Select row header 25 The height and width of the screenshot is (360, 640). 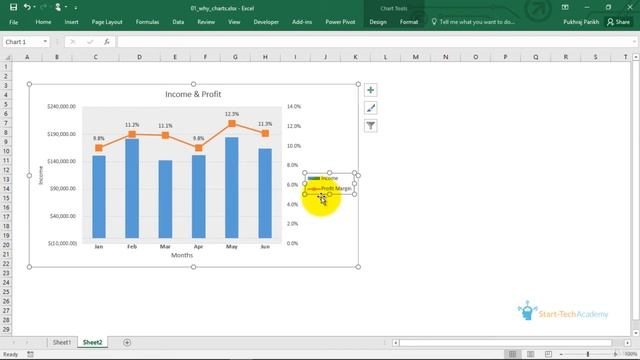click(6, 292)
